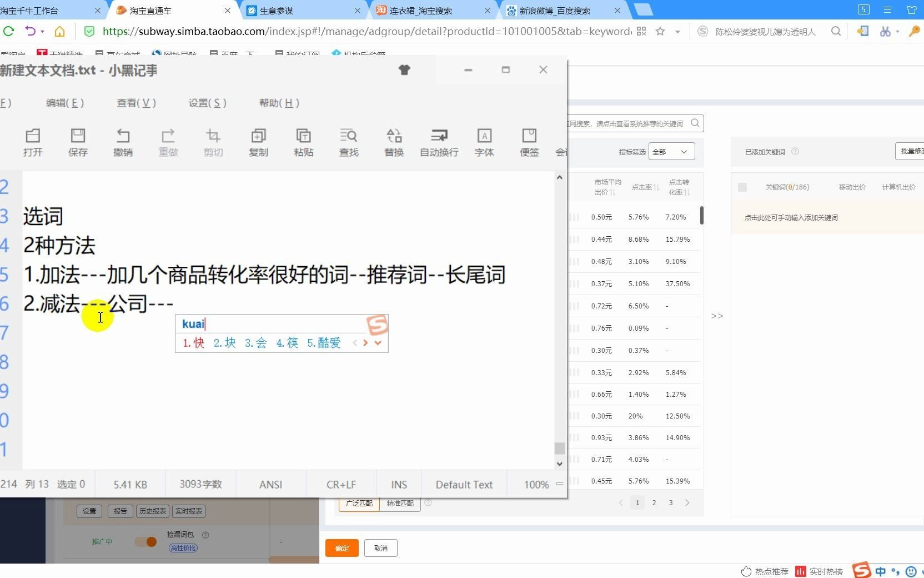Click the keyword search input field
Image resolution: width=924 pixels, height=578 pixels.
[627, 123]
